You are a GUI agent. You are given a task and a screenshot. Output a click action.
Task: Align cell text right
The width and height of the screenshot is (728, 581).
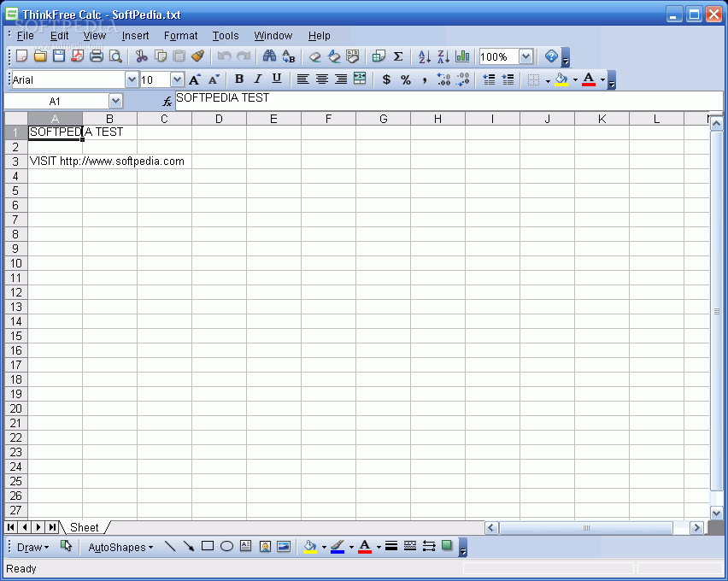(x=341, y=79)
